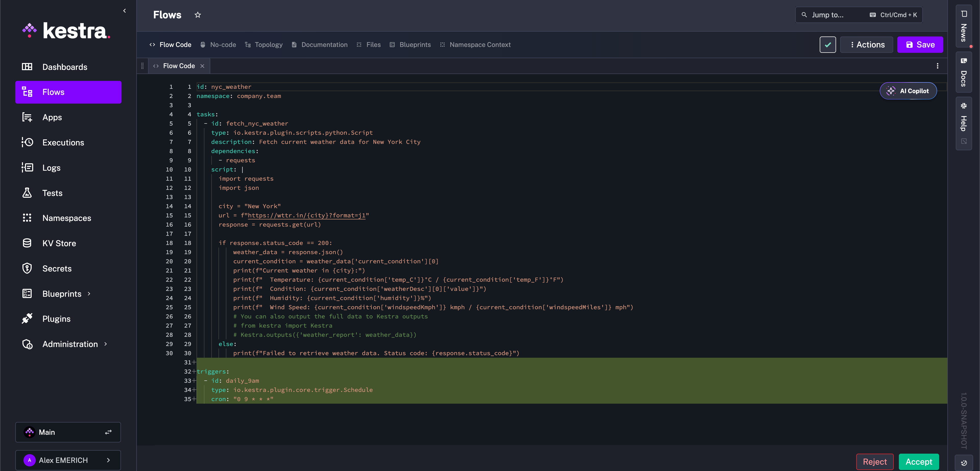
Task: Toggle the green checkmark validation button
Action: click(827, 44)
